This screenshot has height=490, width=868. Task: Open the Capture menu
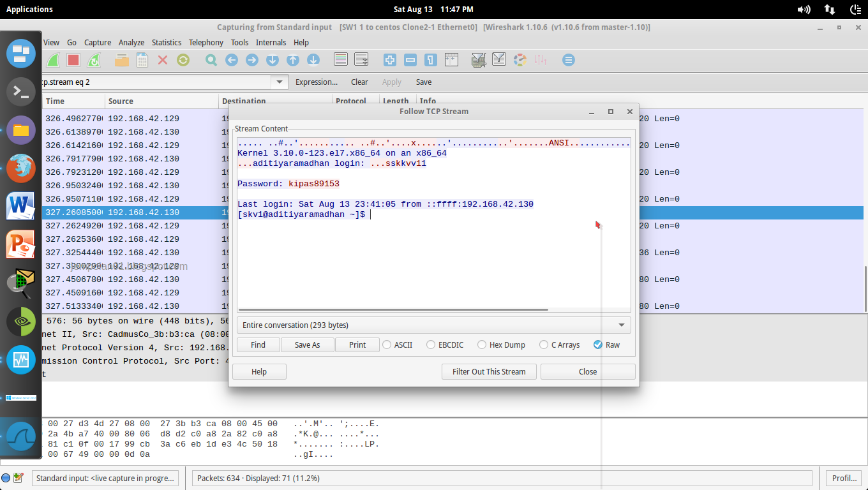pyautogui.click(x=98, y=42)
